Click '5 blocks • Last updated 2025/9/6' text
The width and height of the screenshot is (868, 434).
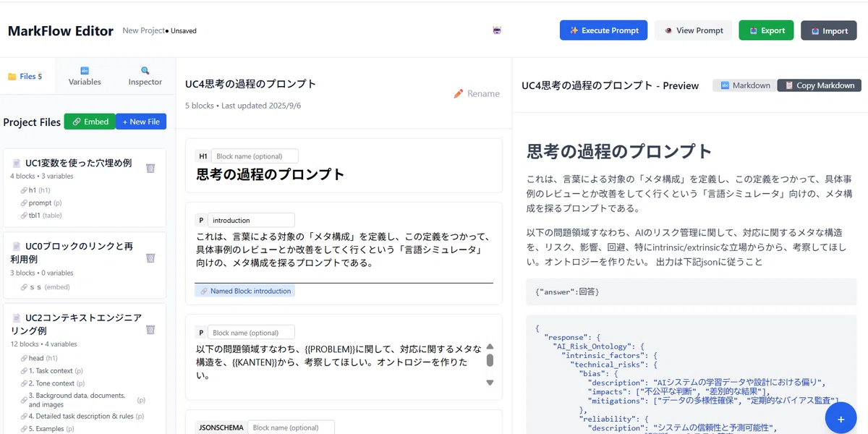click(x=243, y=106)
